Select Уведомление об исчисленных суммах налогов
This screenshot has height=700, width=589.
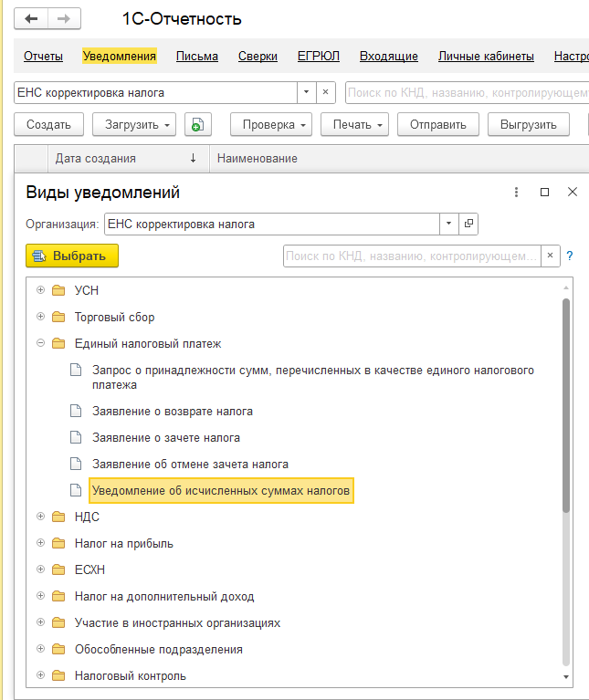point(221,491)
